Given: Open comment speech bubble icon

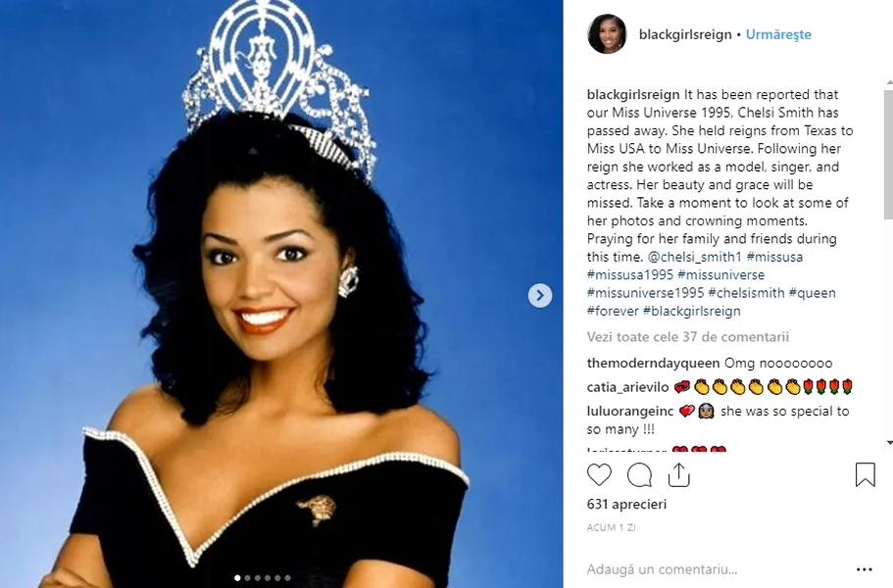Looking at the screenshot, I should click(639, 474).
